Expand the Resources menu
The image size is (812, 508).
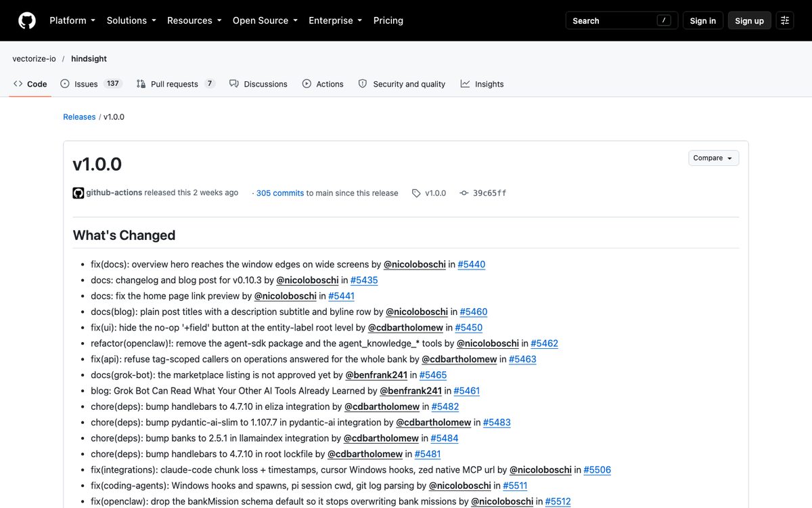[x=194, y=20]
